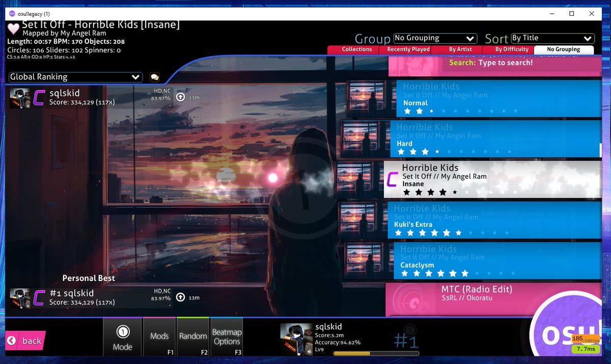
Task: Click the C rank badge on Insane difficulty card
Action: pyautogui.click(x=392, y=180)
